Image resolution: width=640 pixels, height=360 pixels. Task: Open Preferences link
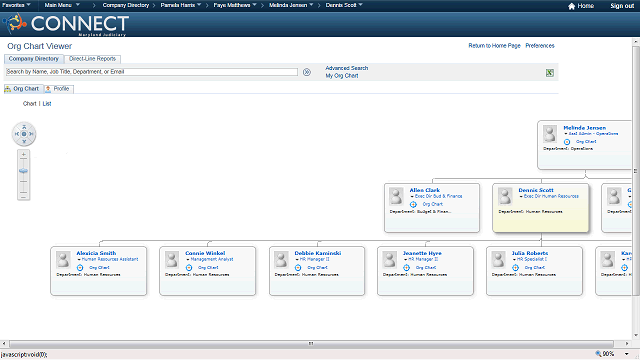(540, 46)
